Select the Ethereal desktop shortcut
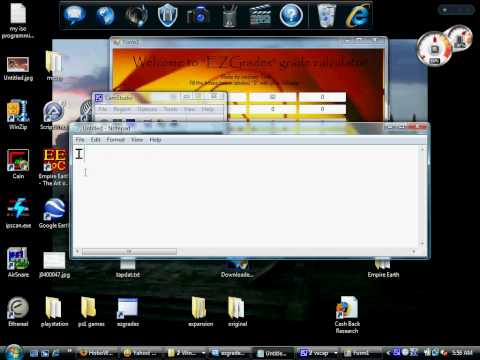Screen dimensions: 480x360 point(18,312)
